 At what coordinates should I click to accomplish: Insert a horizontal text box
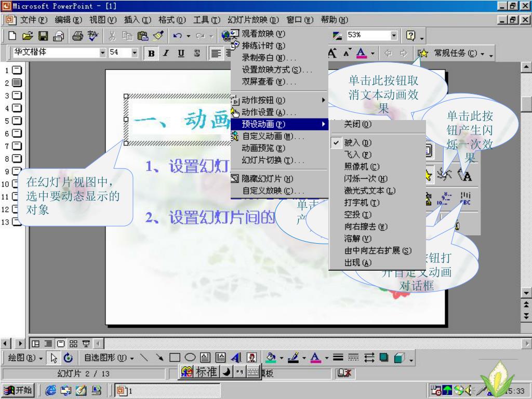[205, 357]
